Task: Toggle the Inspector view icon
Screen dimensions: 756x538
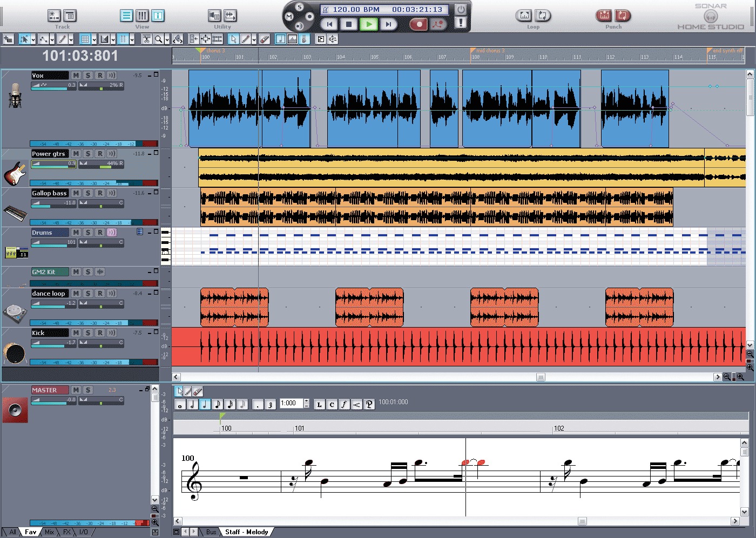Action: pos(158,16)
